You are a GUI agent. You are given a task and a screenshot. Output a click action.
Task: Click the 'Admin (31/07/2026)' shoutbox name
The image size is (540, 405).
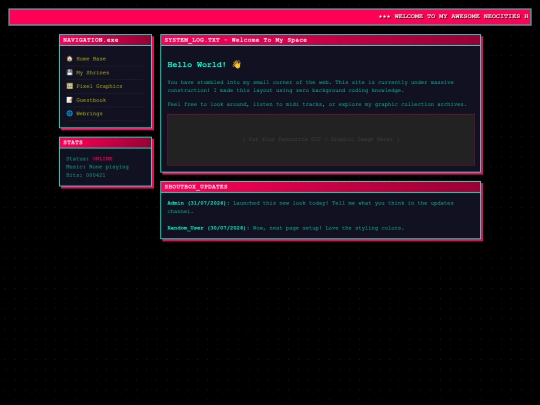tap(198, 203)
